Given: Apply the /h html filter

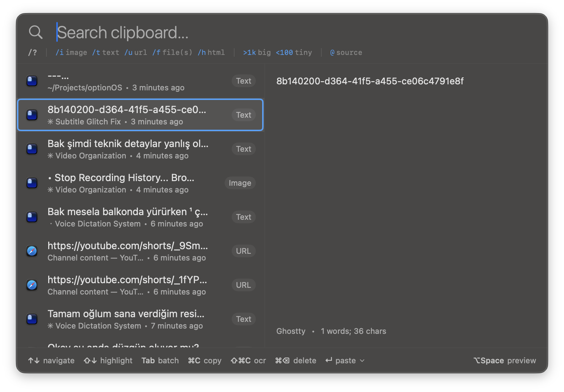Looking at the screenshot, I should click(x=211, y=52).
